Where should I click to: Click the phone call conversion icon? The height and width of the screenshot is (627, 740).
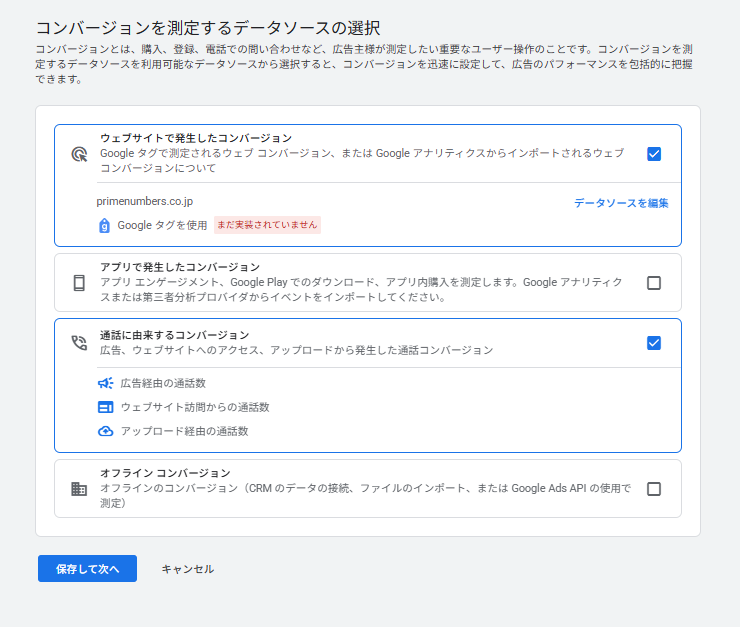click(x=79, y=343)
